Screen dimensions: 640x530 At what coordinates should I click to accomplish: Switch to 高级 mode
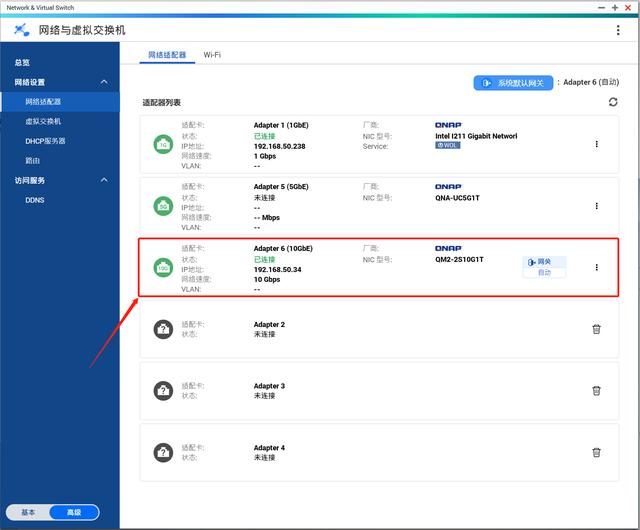(x=74, y=512)
